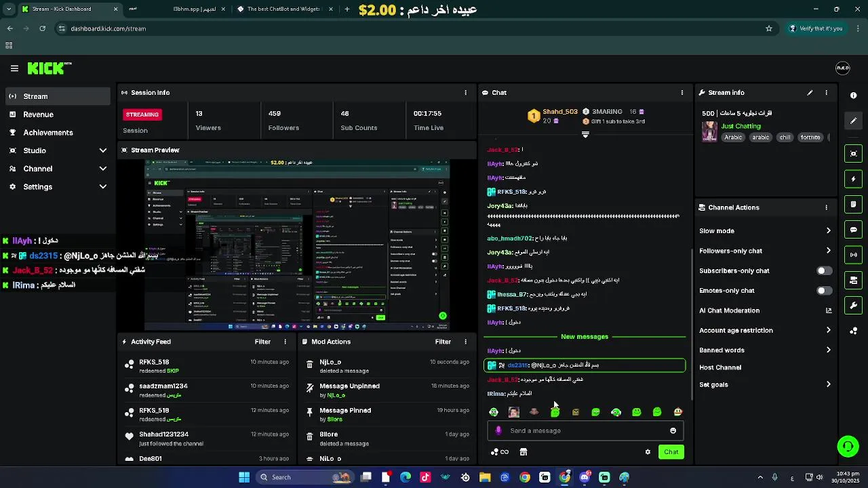Open Achievements in the left sidebar
The width and height of the screenshot is (868, 488).
[x=57, y=133]
